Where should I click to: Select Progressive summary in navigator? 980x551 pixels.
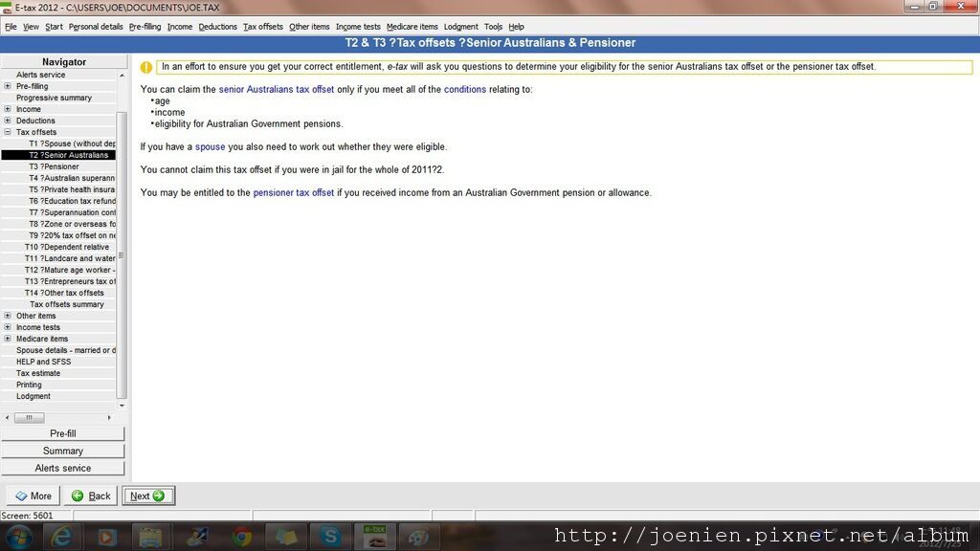click(x=54, y=98)
